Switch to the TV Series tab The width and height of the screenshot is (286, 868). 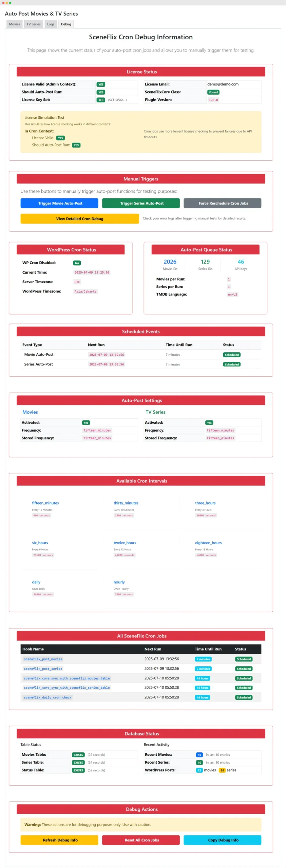pyautogui.click(x=33, y=24)
